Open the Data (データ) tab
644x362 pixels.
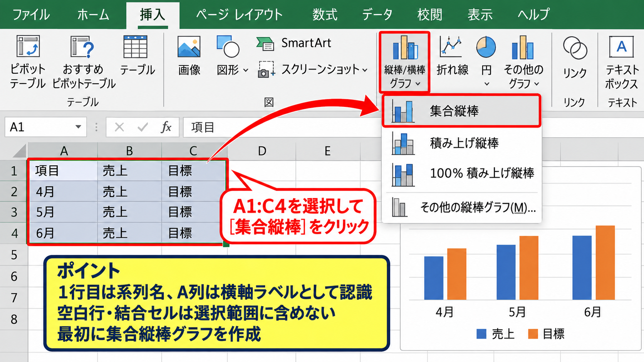coord(377,15)
